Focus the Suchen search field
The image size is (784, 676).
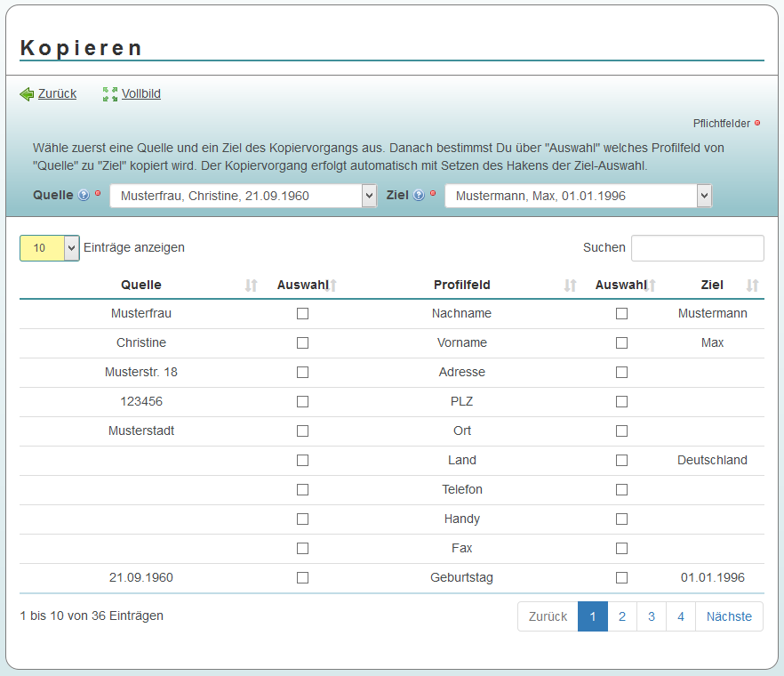697,248
